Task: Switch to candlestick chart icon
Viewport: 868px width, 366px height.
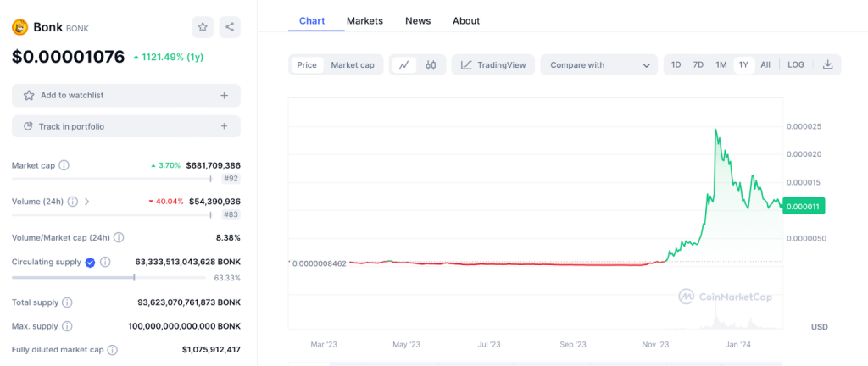Action: click(431, 64)
